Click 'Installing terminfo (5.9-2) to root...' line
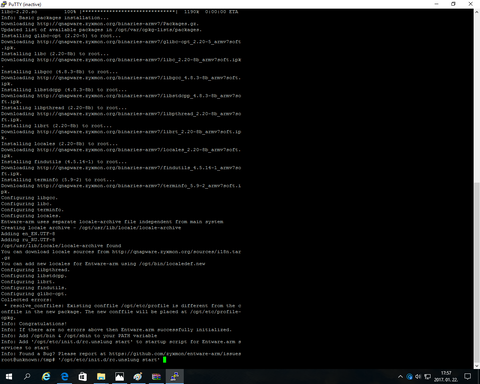Screen dimensions: 480x384 [x=58, y=180]
